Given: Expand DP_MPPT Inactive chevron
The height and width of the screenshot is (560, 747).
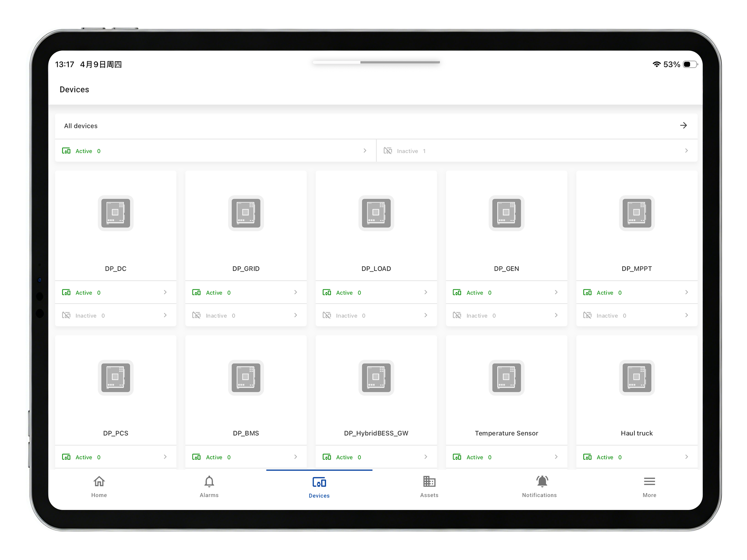Looking at the screenshot, I should (x=686, y=315).
